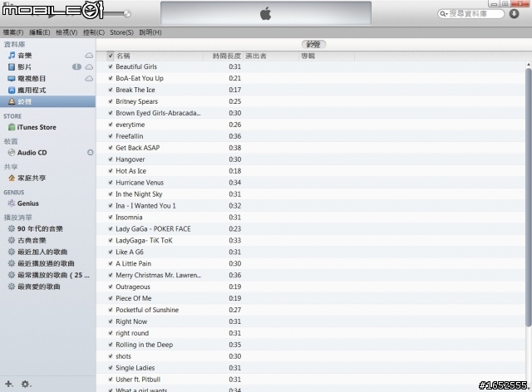532x392 pixels.
Task: Click the downloads arrow icon
Action: 514,13
